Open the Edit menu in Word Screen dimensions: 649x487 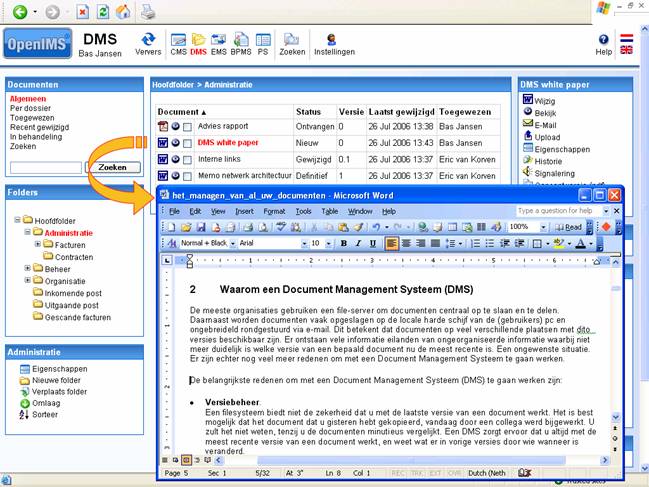tap(195, 211)
